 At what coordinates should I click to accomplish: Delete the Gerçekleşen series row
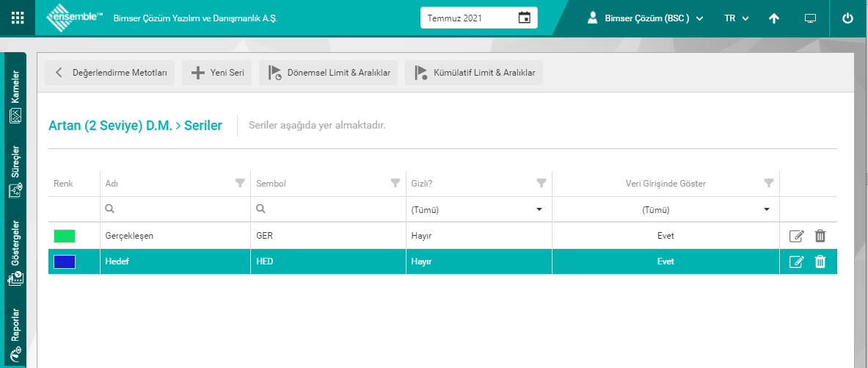(820, 236)
